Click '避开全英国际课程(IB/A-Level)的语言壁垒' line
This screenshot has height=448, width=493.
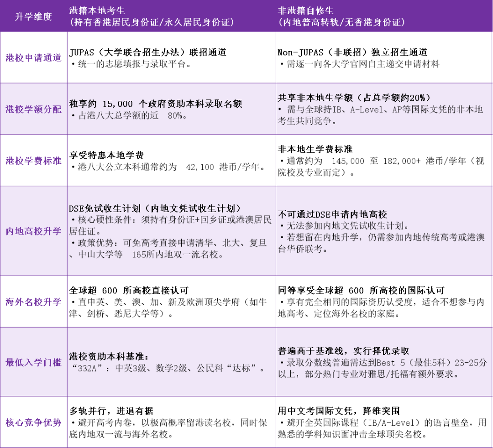tap(383, 423)
